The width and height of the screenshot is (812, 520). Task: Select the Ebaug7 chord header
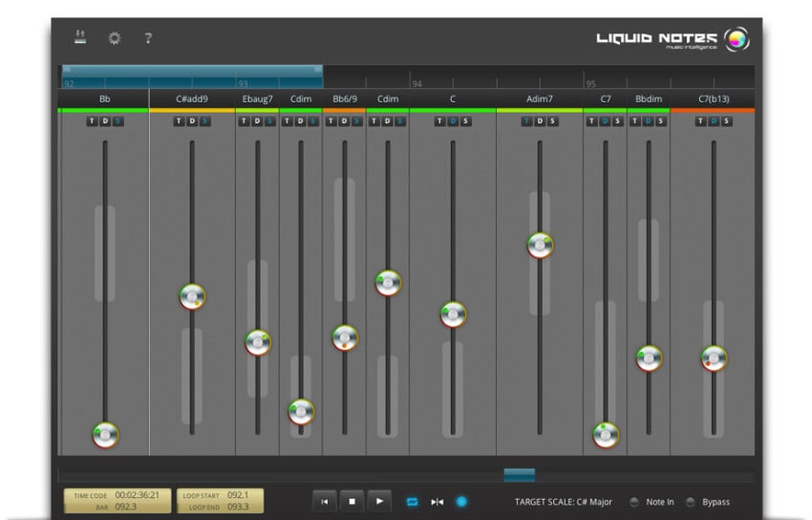[257, 98]
